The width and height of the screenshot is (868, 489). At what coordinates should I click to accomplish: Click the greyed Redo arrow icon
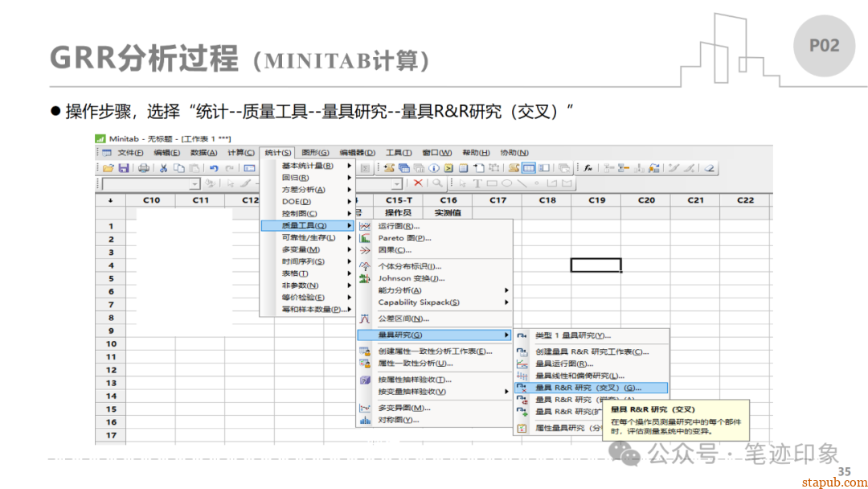pos(229,168)
